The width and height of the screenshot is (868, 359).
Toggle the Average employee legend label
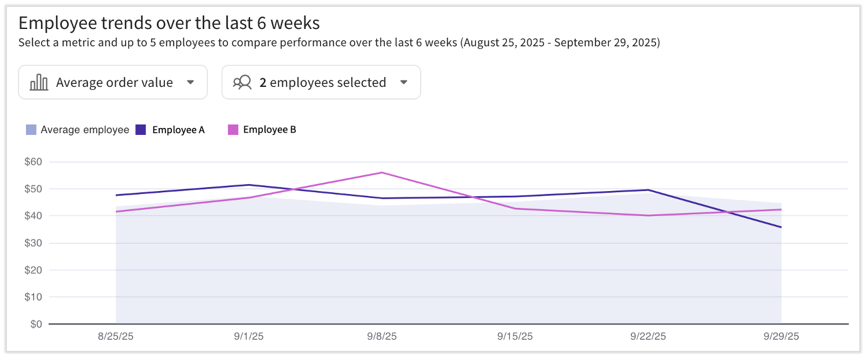point(84,130)
